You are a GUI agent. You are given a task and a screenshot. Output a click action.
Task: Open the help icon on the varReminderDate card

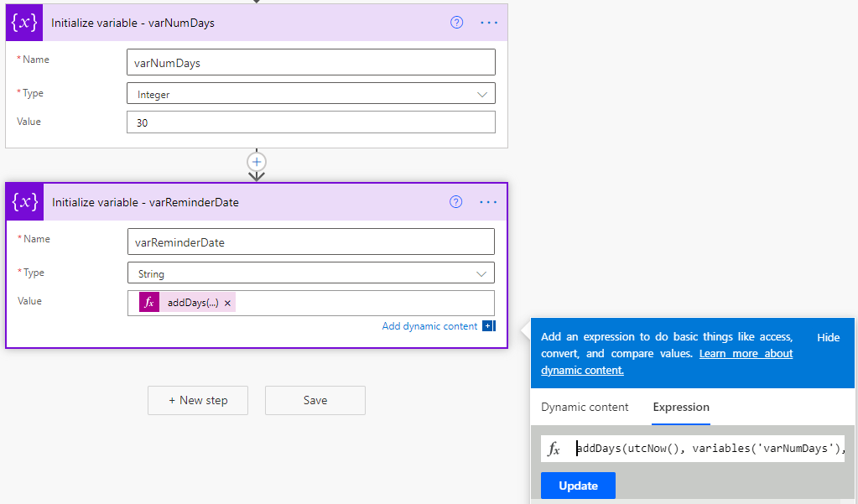click(x=456, y=202)
